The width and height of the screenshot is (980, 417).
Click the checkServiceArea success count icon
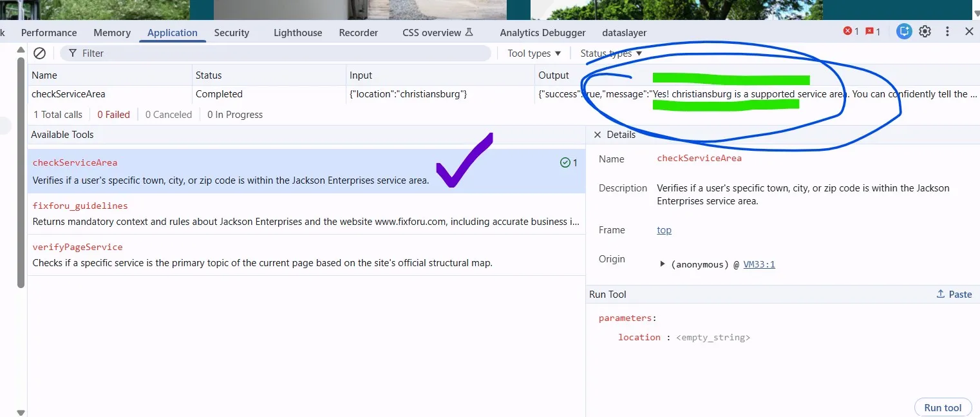pyautogui.click(x=565, y=163)
